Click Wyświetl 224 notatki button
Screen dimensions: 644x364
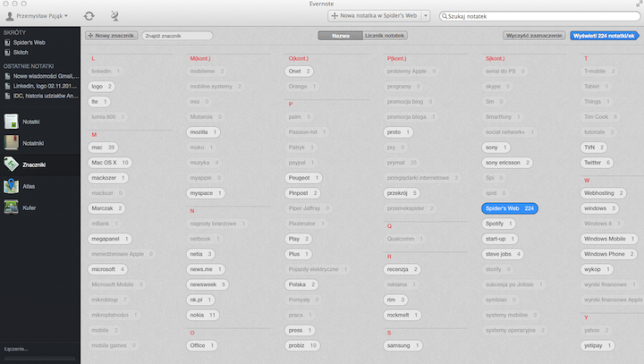604,36
